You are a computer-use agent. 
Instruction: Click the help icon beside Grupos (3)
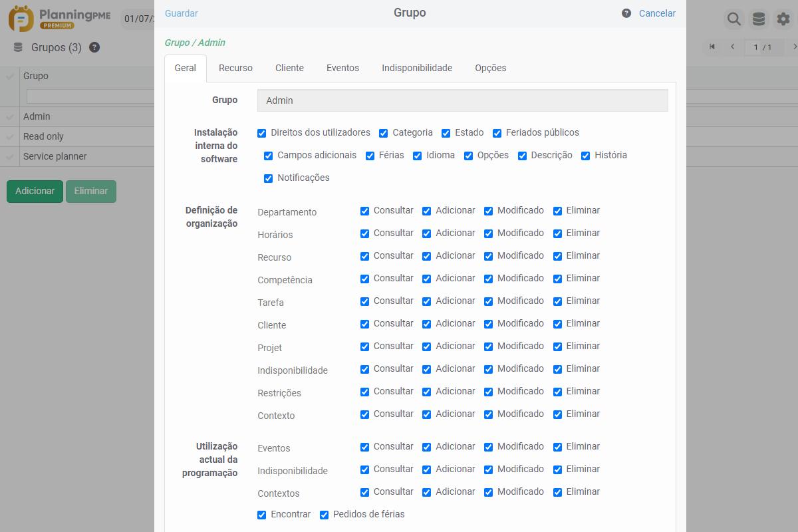pos(94,47)
